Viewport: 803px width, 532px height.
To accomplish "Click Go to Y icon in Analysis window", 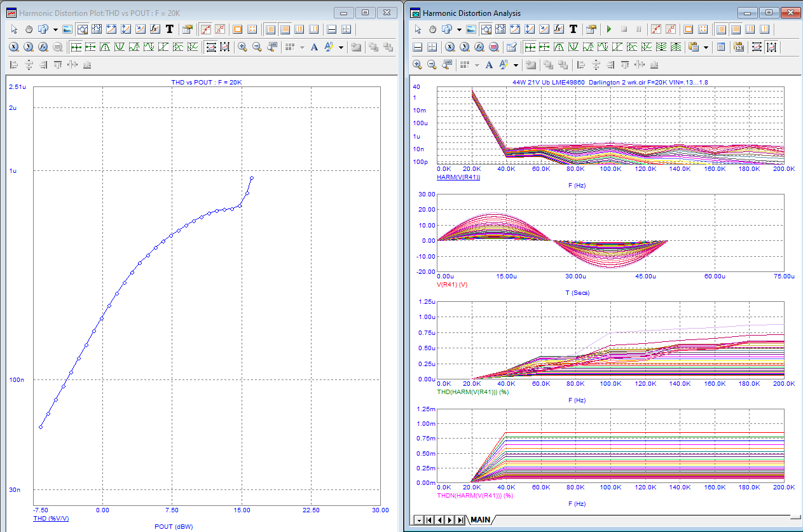I will coord(465,47).
